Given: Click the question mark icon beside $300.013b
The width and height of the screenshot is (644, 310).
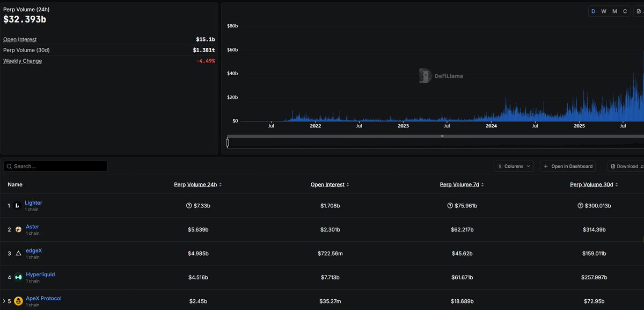Looking at the screenshot, I should 581,206.
